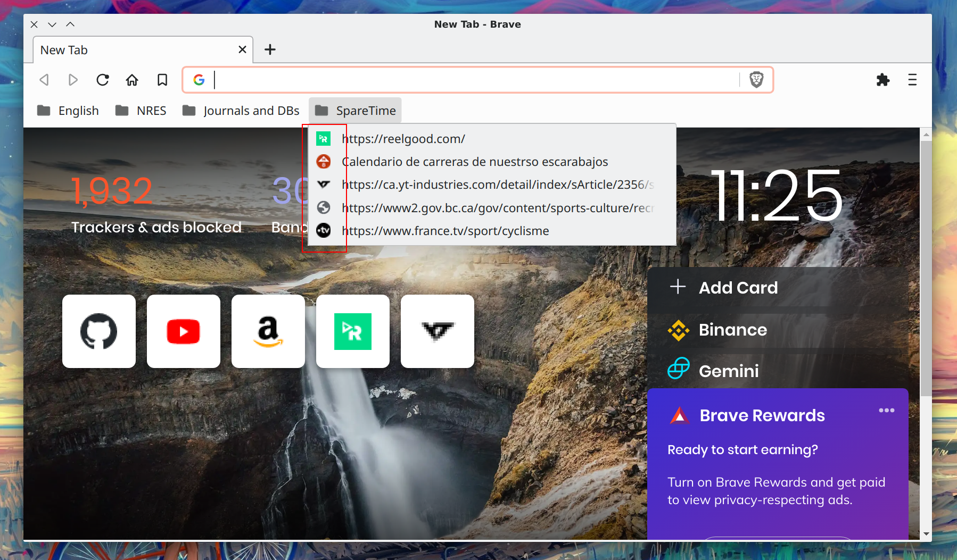Click the scrollbar up arrow
Screen dimensions: 957x560
926,135
